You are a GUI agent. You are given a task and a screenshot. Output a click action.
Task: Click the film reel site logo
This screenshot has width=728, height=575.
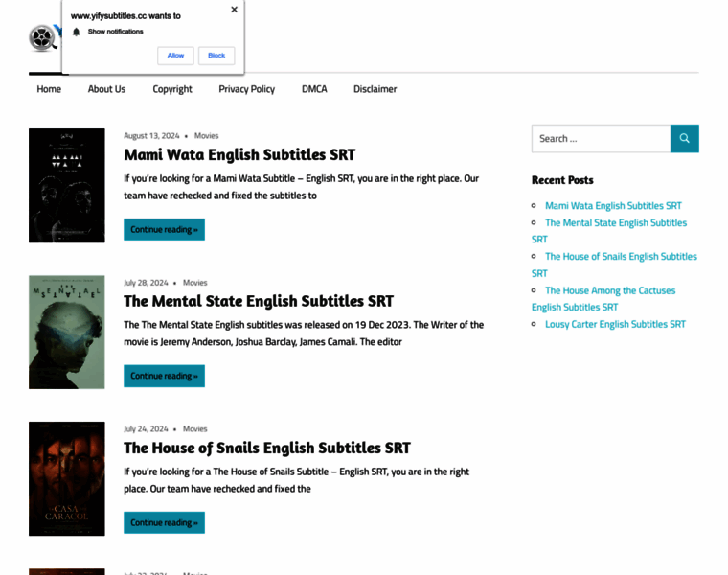(x=44, y=37)
